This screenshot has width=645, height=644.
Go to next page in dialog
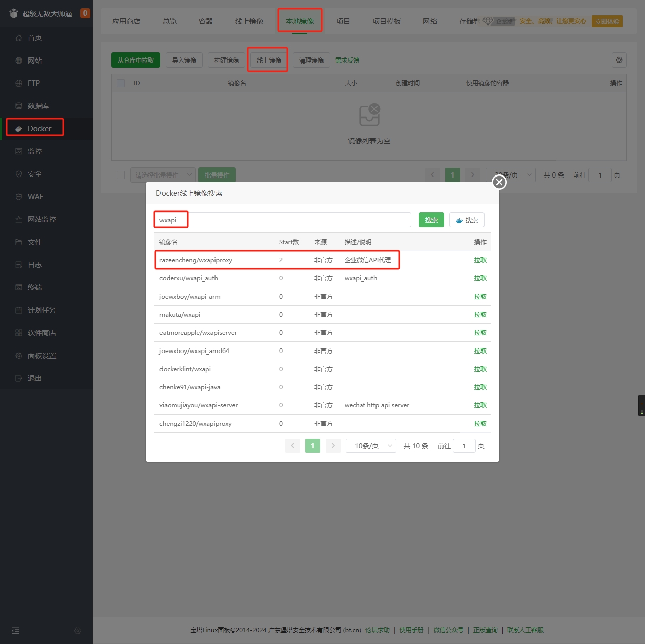point(333,446)
